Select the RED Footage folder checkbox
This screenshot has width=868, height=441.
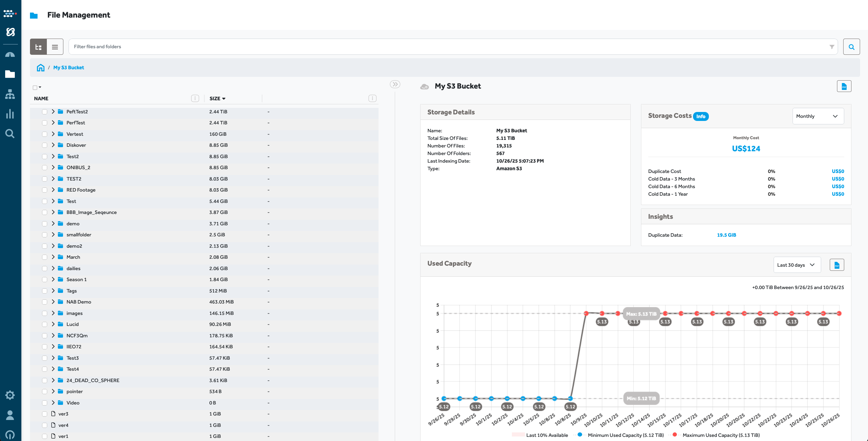(44, 190)
